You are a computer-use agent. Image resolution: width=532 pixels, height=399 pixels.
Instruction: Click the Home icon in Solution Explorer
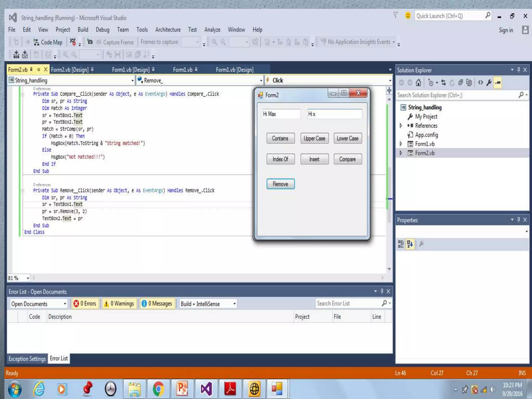click(x=418, y=83)
